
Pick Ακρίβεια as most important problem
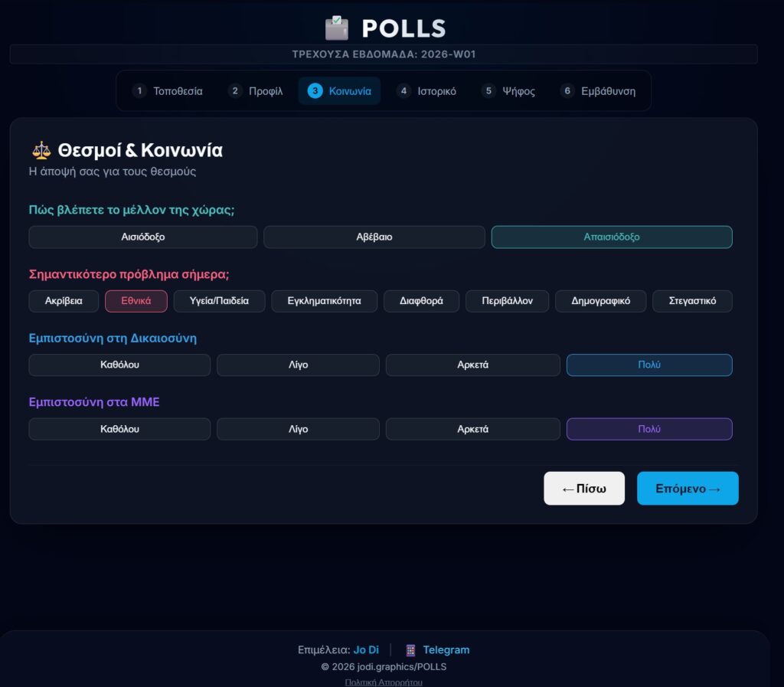click(64, 301)
